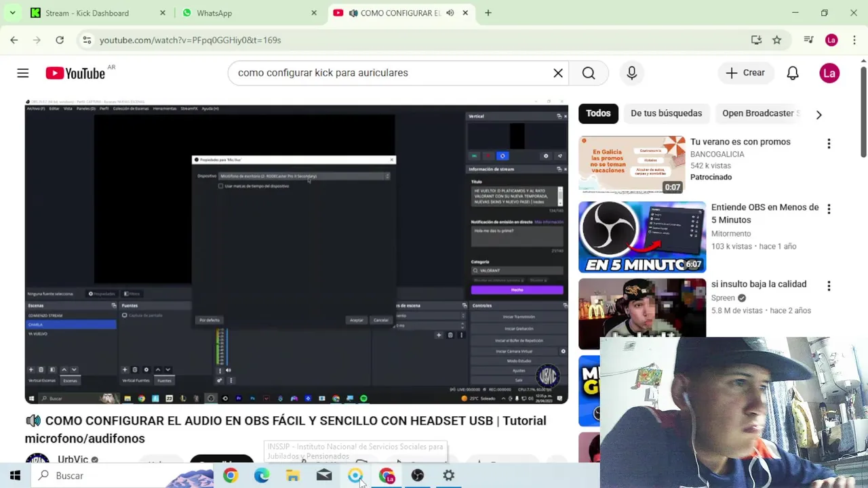Click the Crear button
This screenshot has height=488, width=868.
pyautogui.click(x=745, y=73)
